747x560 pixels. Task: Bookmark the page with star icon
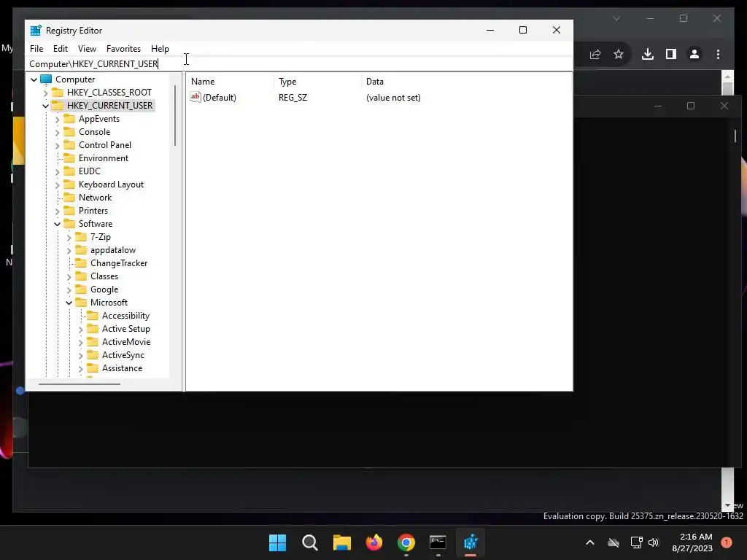[x=619, y=54]
